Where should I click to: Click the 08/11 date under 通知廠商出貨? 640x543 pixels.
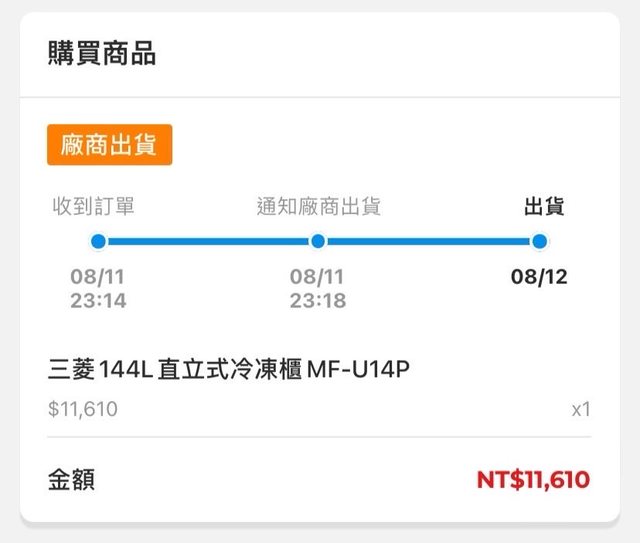pyautogui.click(x=318, y=277)
